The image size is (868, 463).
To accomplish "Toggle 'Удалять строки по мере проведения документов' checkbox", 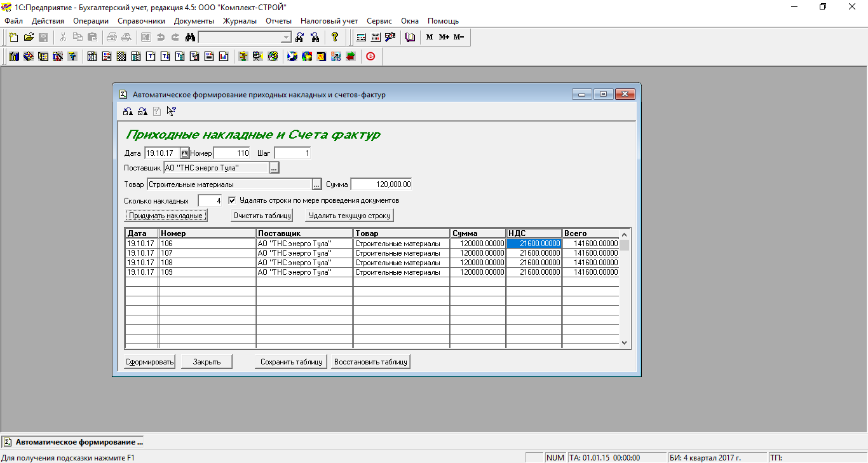I will [x=232, y=200].
